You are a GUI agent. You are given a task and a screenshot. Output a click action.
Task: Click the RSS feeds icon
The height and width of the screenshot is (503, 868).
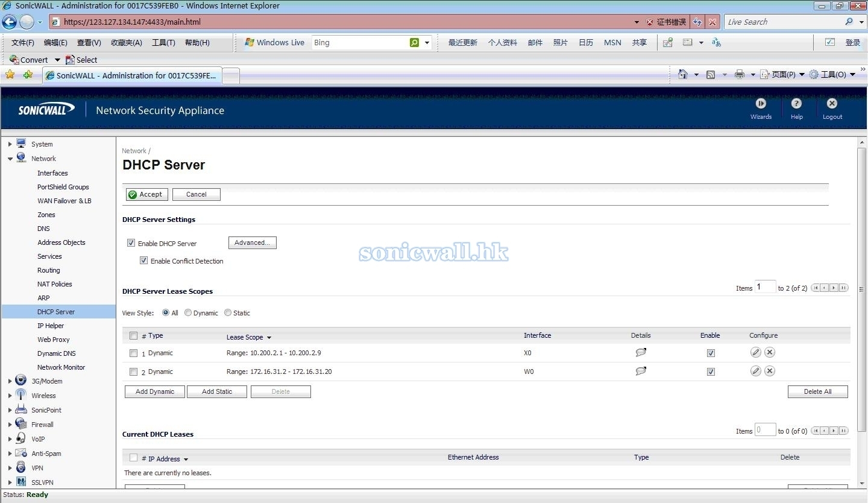[x=711, y=75]
